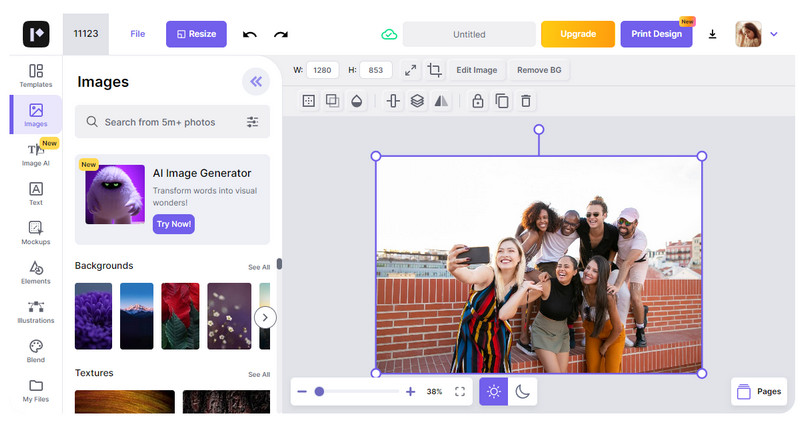
Task: Toggle fullscreen canvas view
Action: 460,392
